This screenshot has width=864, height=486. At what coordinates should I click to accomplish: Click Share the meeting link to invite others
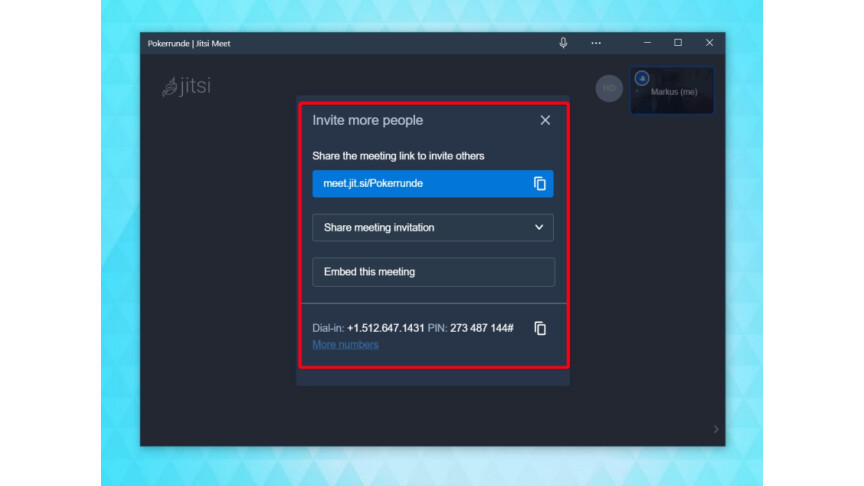pos(398,156)
